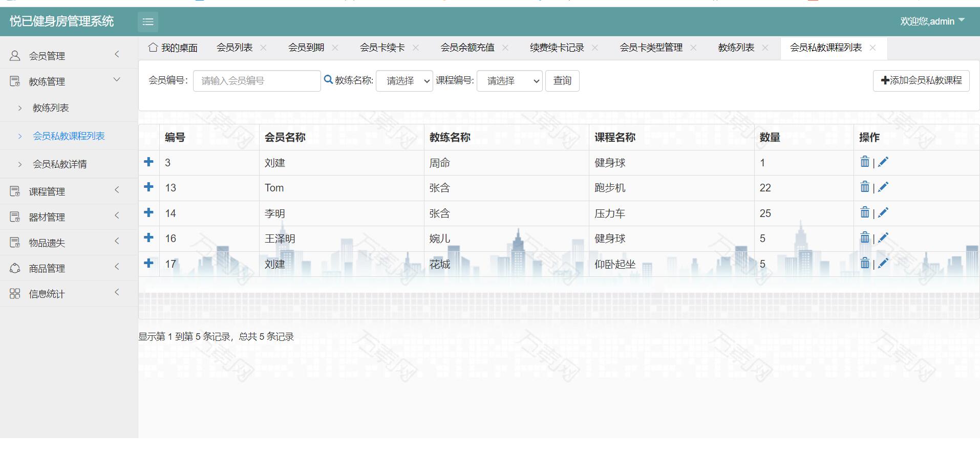The height and width of the screenshot is (455, 980).
Task: Click the search magnifier icon beside member number
Action: pyautogui.click(x=328, y=79)
